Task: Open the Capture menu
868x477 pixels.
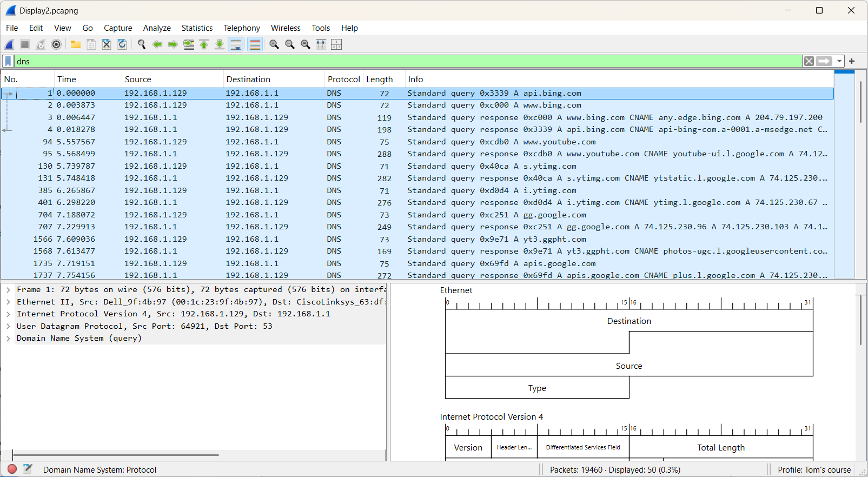Action: click(118, 28)
